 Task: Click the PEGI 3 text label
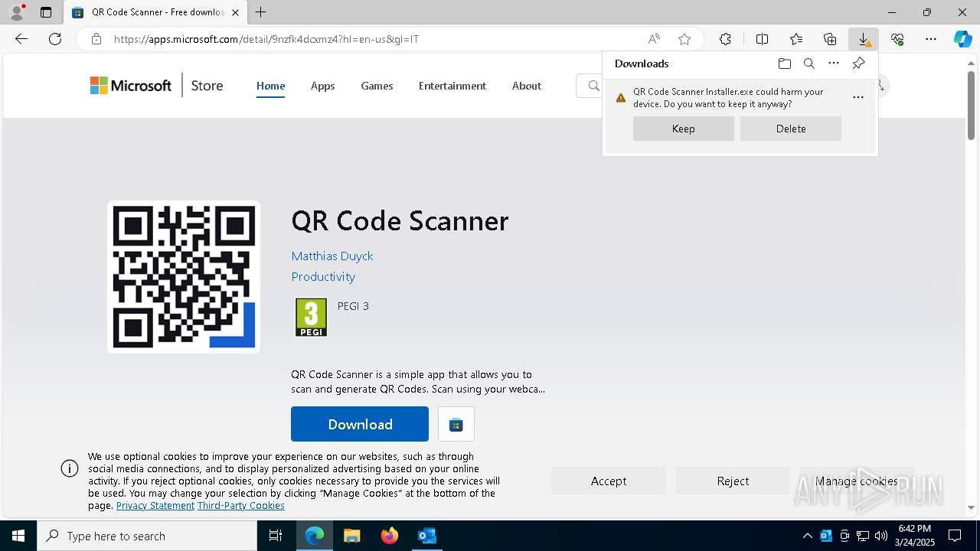tap(353, 306)
